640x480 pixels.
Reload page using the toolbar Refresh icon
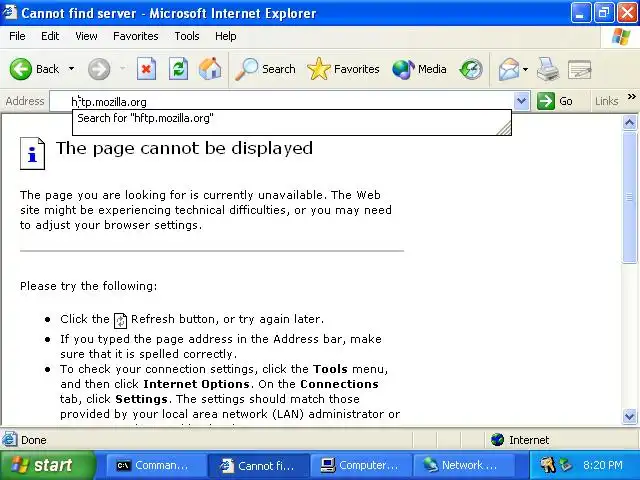click(178, 69)
